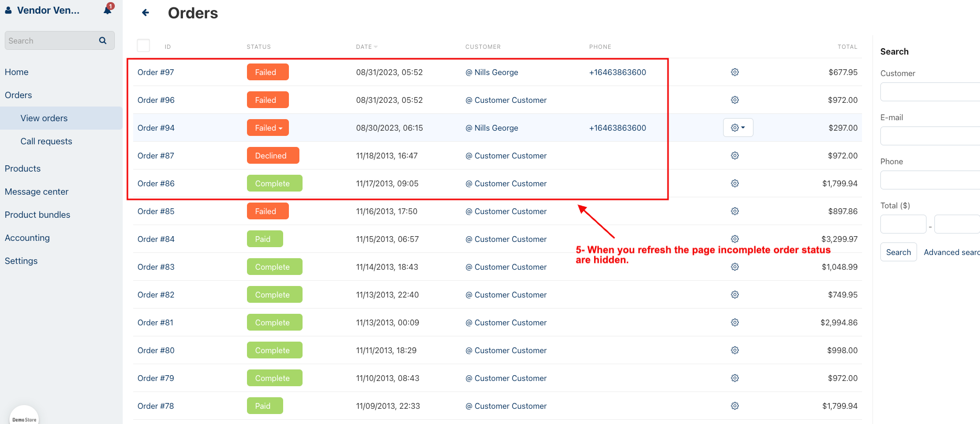980x424 pixels.
Task: Click the Search button in filter panel
Action: (x=898, y=252)
